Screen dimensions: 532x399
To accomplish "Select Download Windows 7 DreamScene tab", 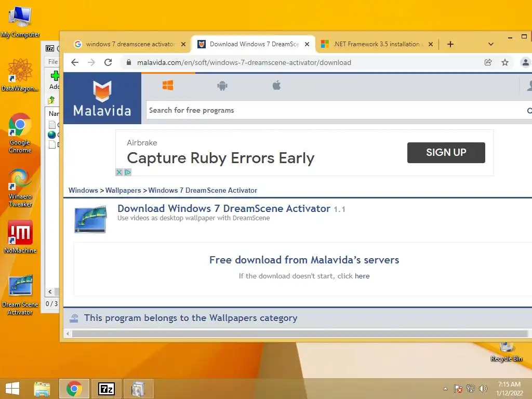I will 254,44.
